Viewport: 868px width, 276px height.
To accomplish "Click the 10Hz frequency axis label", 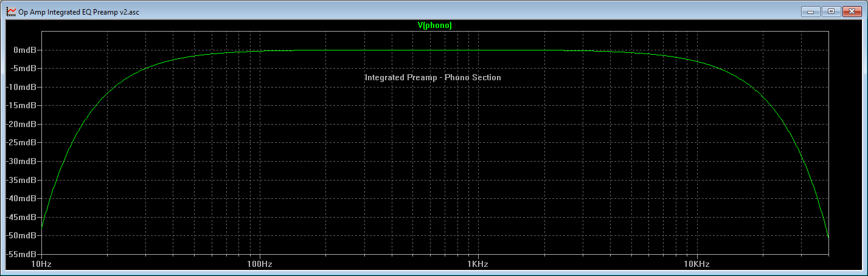I will pyautogui.click(x=41, y=264).
